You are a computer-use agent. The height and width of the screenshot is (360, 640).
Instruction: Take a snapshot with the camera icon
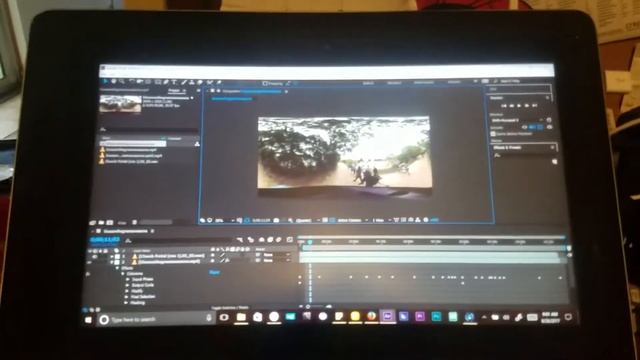point(276,220)
